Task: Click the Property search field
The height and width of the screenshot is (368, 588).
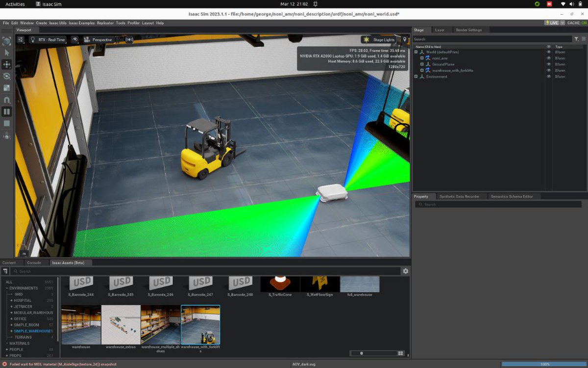Action: tap(498, 204)
